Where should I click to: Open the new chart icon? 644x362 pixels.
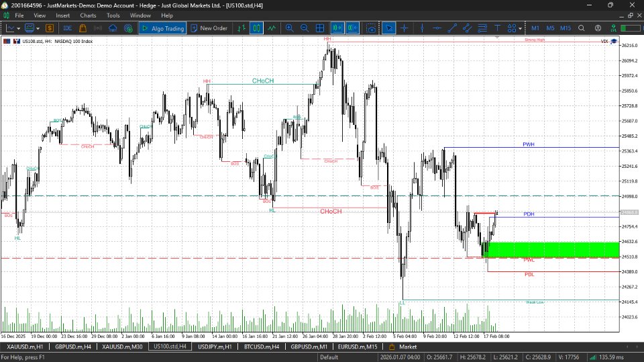(x=10, y=28)
